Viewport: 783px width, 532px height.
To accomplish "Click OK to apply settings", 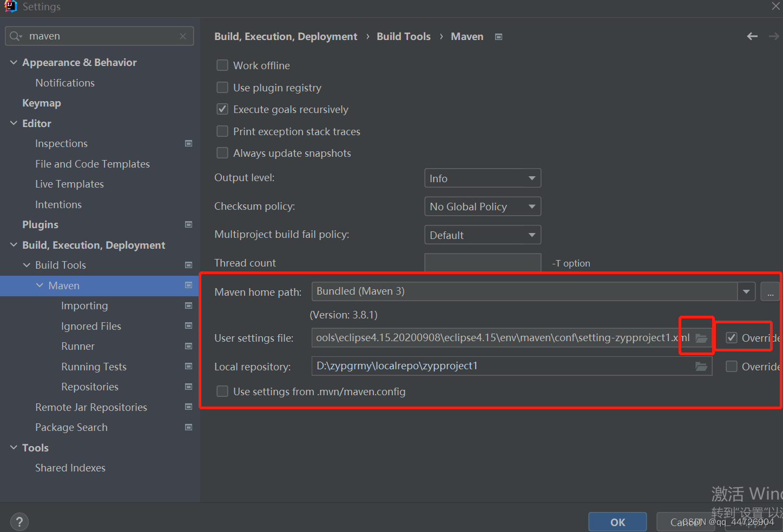I will pos(617,522).
